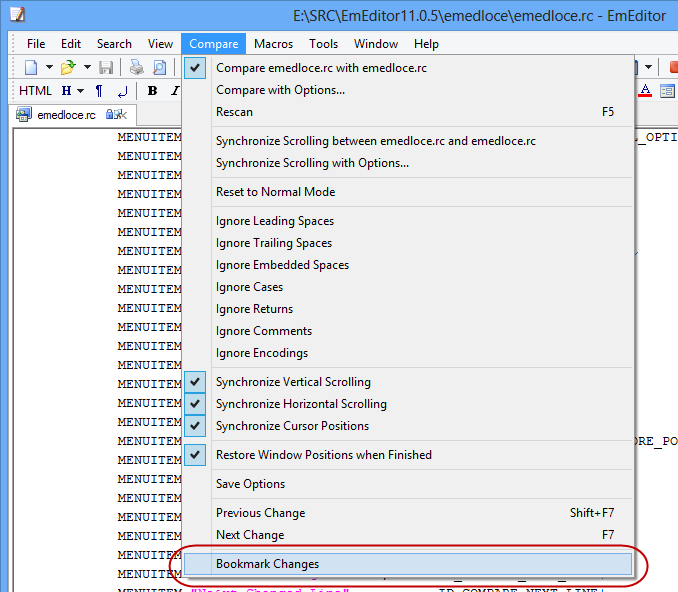Enable Ignore Comments option
The width and height of the screenshot is (678, 592).
[x=408, y=331]
